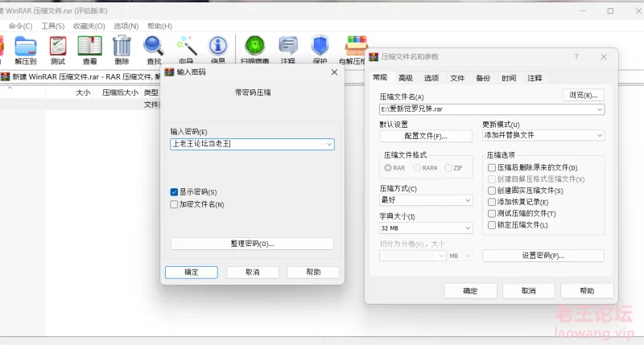Check 测试压缩的文件 option
644x345 pixels.
click(492, 213)
